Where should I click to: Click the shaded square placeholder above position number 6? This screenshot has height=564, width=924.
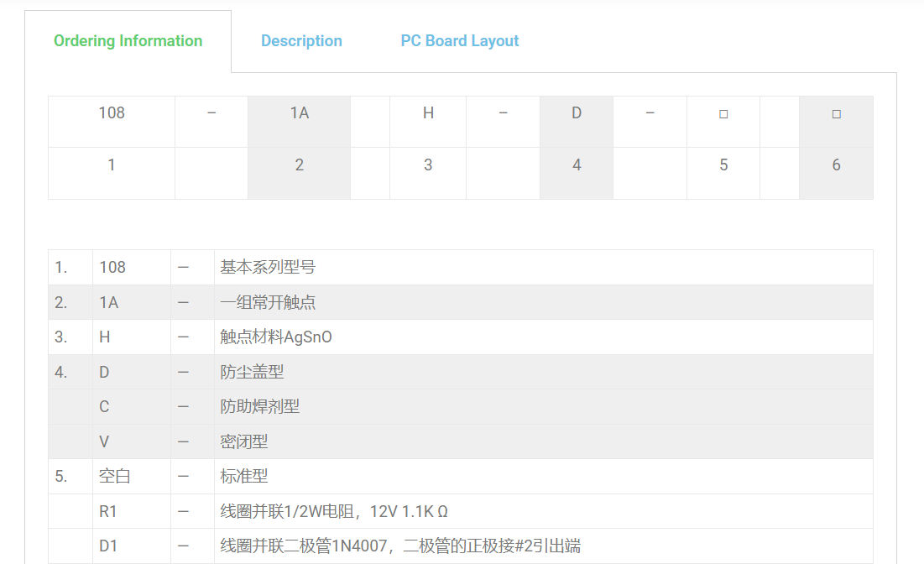(836, 114)
